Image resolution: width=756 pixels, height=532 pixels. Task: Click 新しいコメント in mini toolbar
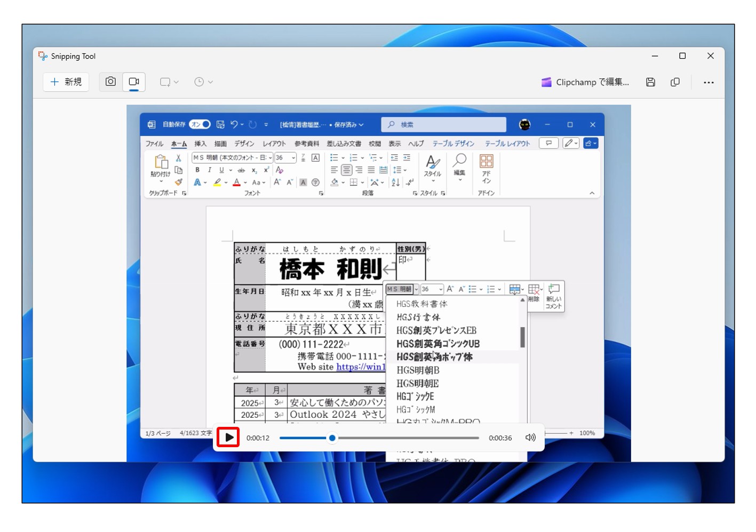(554, 295)
